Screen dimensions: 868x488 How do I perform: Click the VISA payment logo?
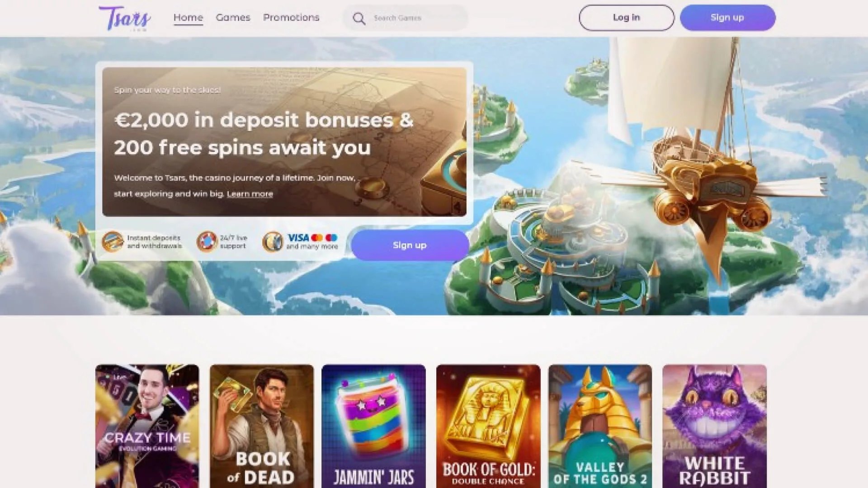tap(298, 238)
